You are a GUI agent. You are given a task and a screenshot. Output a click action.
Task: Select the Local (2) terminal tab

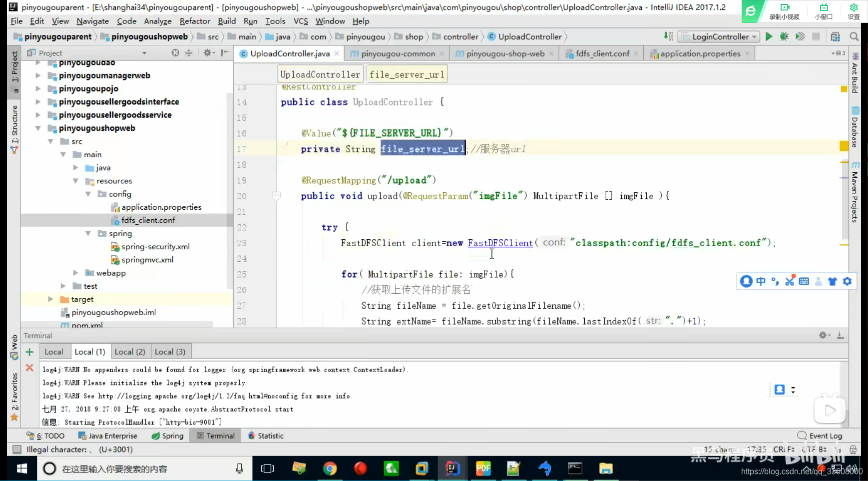130,352
